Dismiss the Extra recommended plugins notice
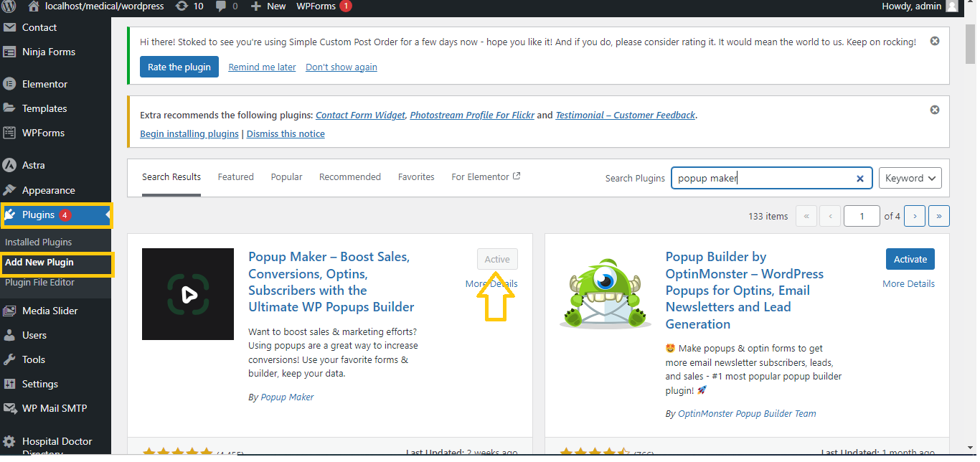980x462 pixels. coord(935,110)
